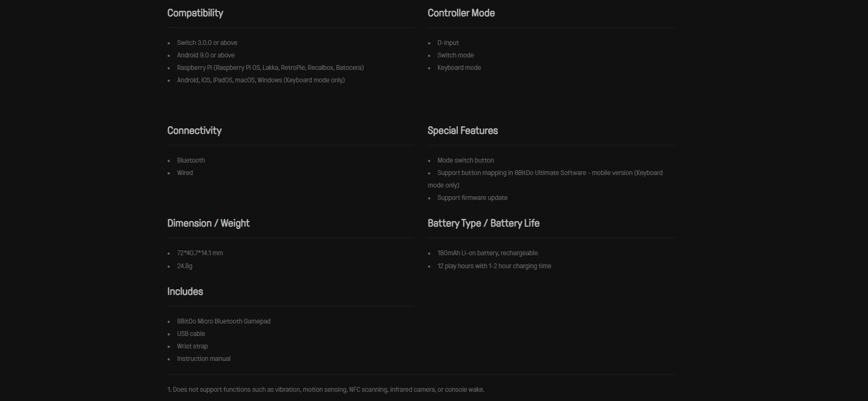
Task: Click the Switch 3.0.0 or above item
Action: [x=207, y=43]
